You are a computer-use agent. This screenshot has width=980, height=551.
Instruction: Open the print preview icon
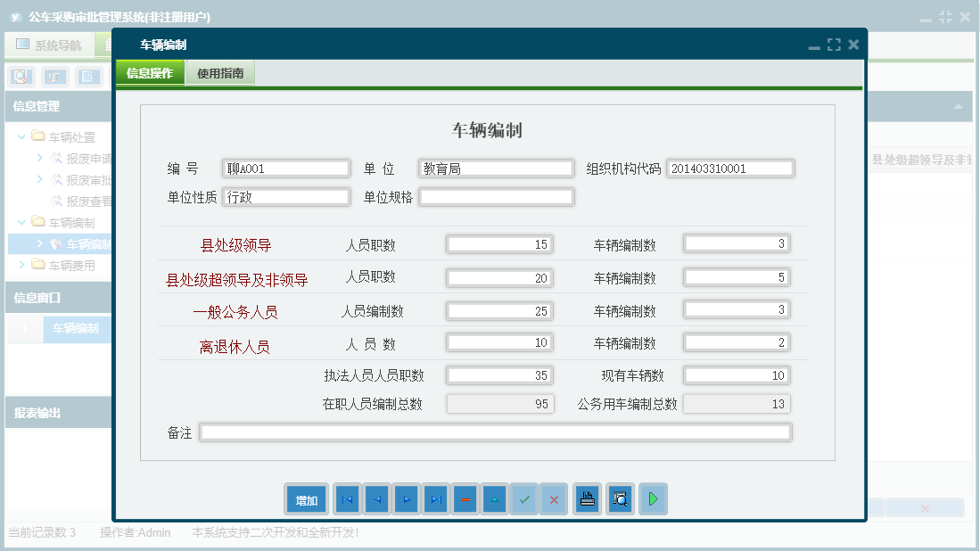coord(620,499)
